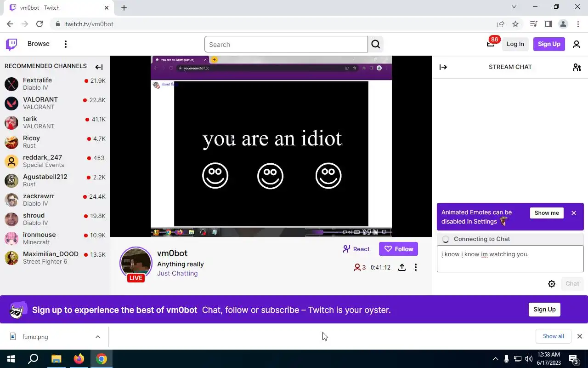Close the vm0bot Twitch tab
588x368 pixels.
(x=107, y=8)
